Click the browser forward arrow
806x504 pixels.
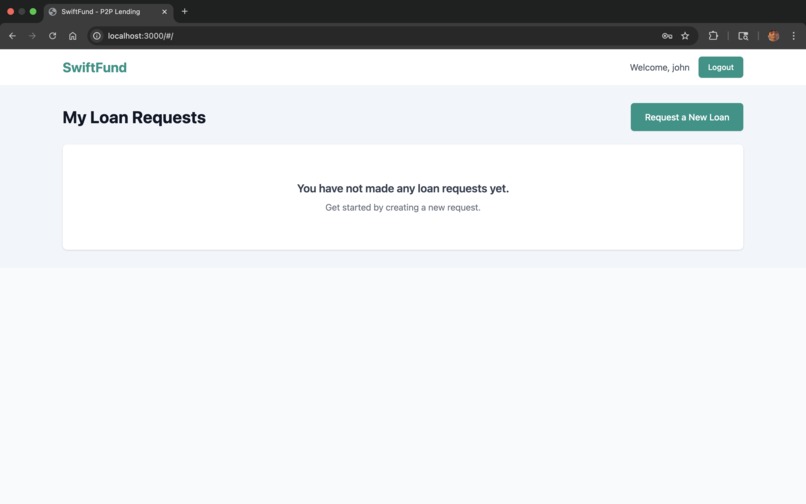(32, 36)
